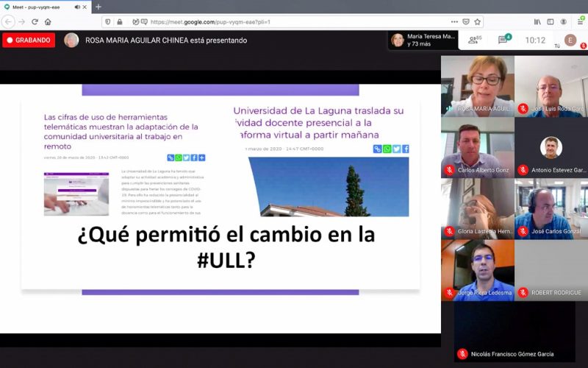Reload the Meet page
588x368 pixels.
click(35, 22)
